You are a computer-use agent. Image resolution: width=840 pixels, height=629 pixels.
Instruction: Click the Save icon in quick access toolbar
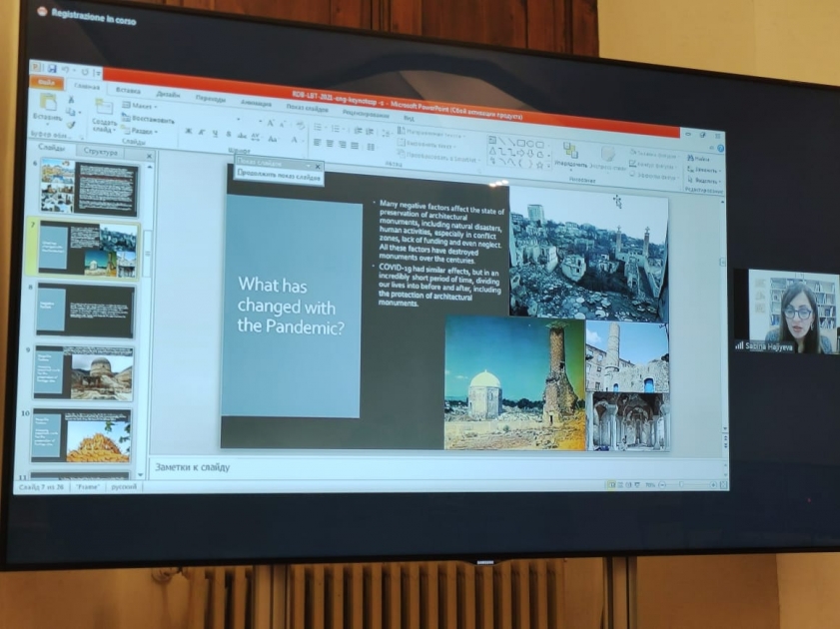tap(52, 69)
